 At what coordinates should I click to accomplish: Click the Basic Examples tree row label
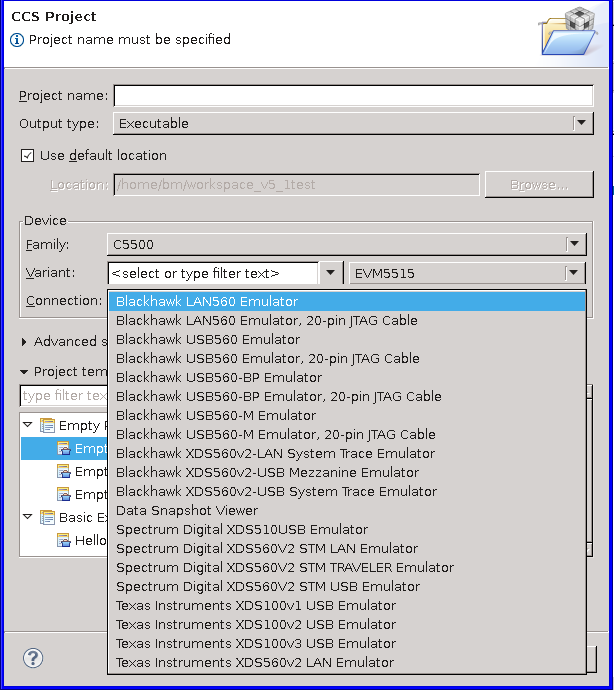click(x=83, y=518)
